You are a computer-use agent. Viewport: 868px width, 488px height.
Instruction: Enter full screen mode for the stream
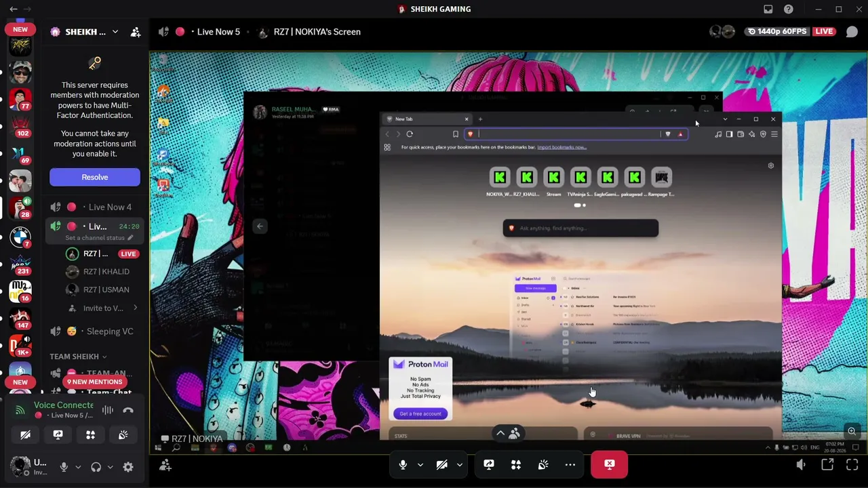tap(852, 465)
